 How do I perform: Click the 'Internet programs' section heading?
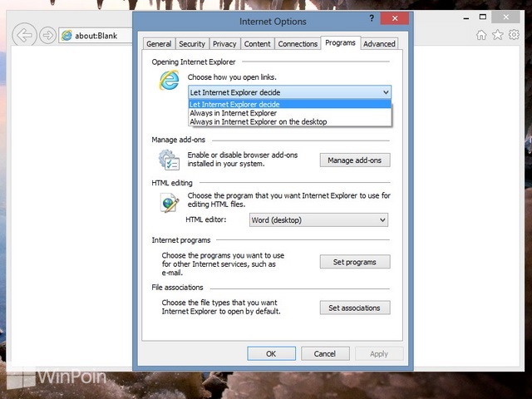tap(181, 240)
